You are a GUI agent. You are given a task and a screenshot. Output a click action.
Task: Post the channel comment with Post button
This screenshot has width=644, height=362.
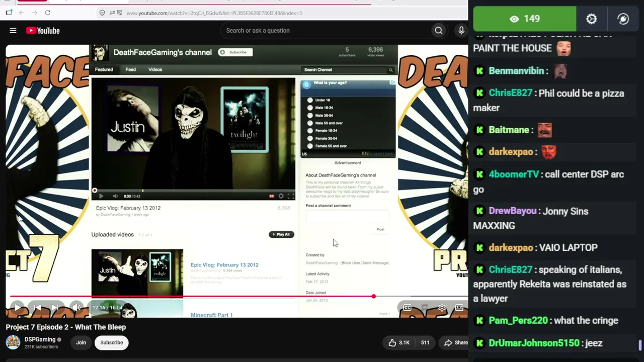(x=380, y=229)
